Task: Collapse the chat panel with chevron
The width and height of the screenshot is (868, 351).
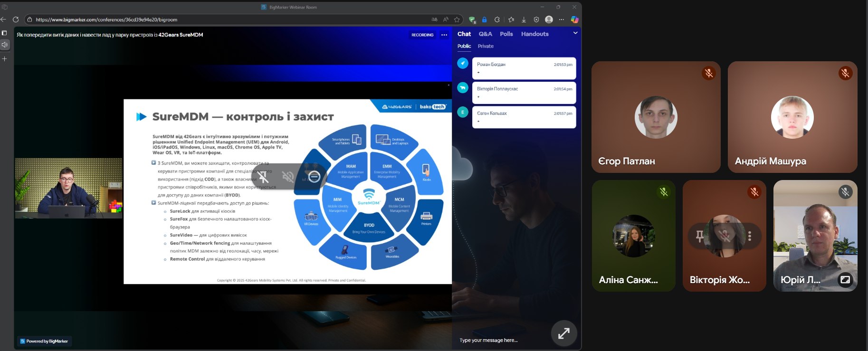Action: 575,33
